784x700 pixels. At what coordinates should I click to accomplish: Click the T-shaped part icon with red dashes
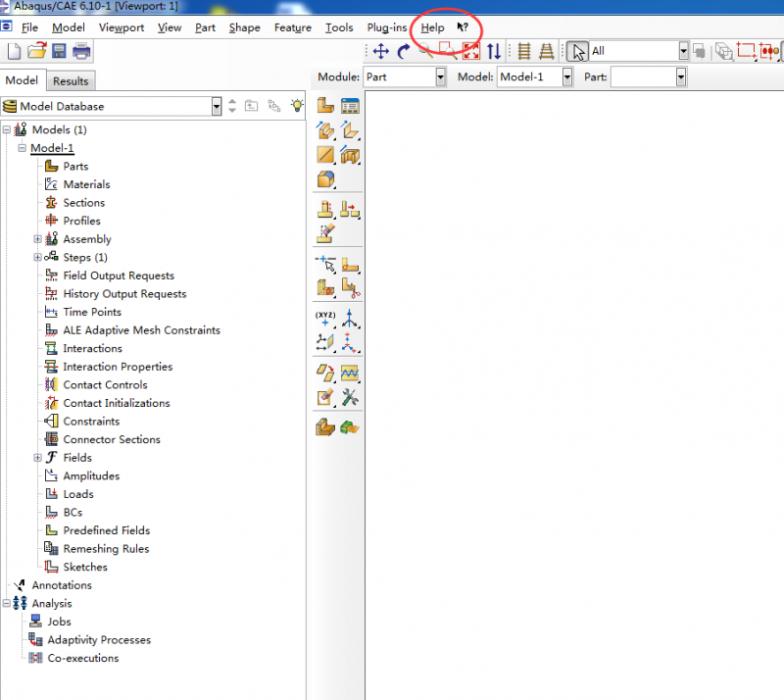pyautogui.click(x=325, y=209)
